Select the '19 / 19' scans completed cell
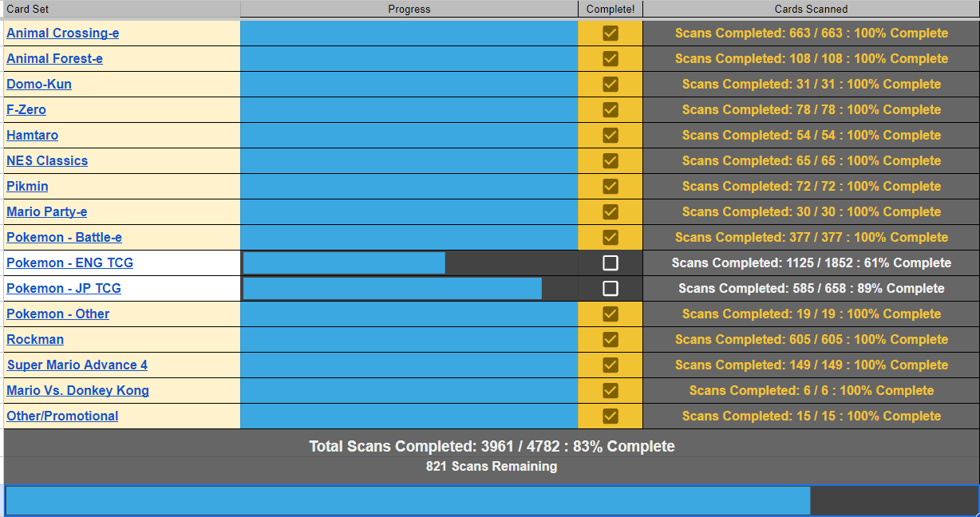Image resolution: width=980 pixels, height=517 pixels. tap(811, 314)
